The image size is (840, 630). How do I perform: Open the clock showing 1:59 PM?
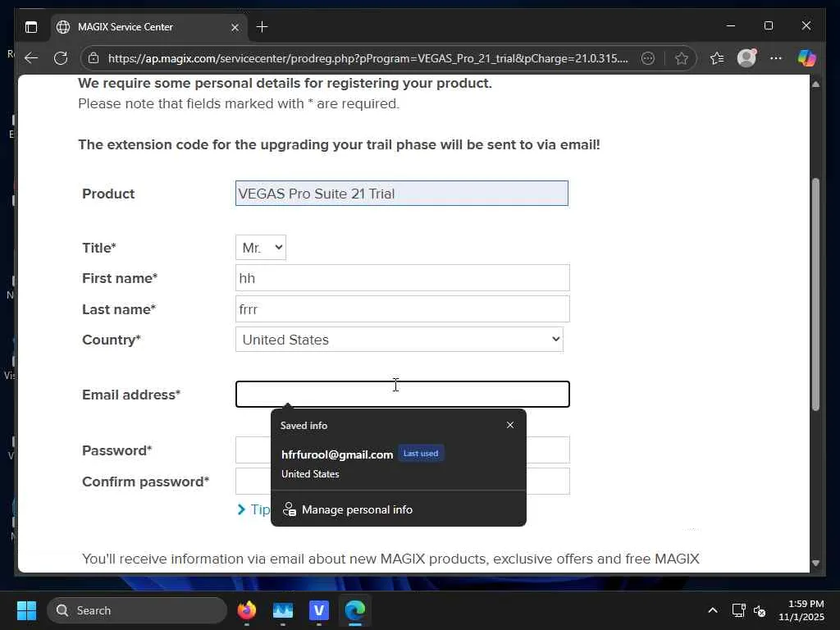click(801, 610)
